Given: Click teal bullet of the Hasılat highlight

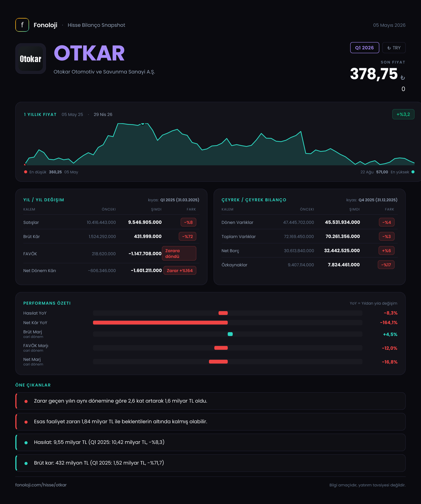Looking at the screenshot, I should pos(26,443).
